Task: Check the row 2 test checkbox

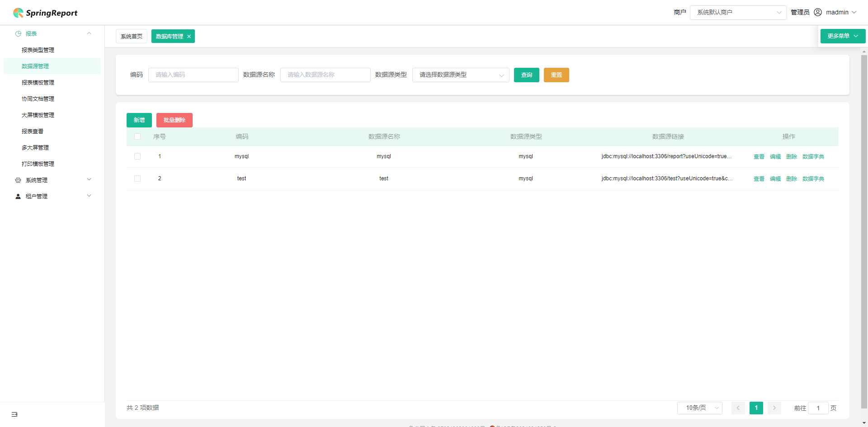Action: coord(137,178)
